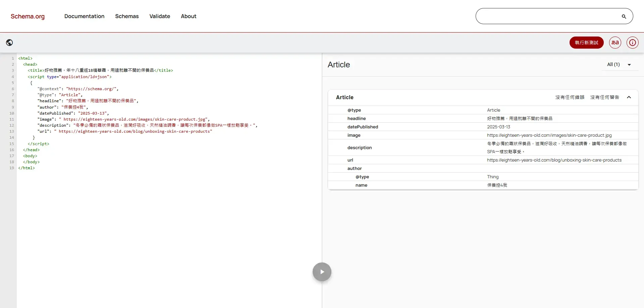Collapse the Article result card chevron
The height and width of the screenshot is (308, 644).
coord(629,98)
